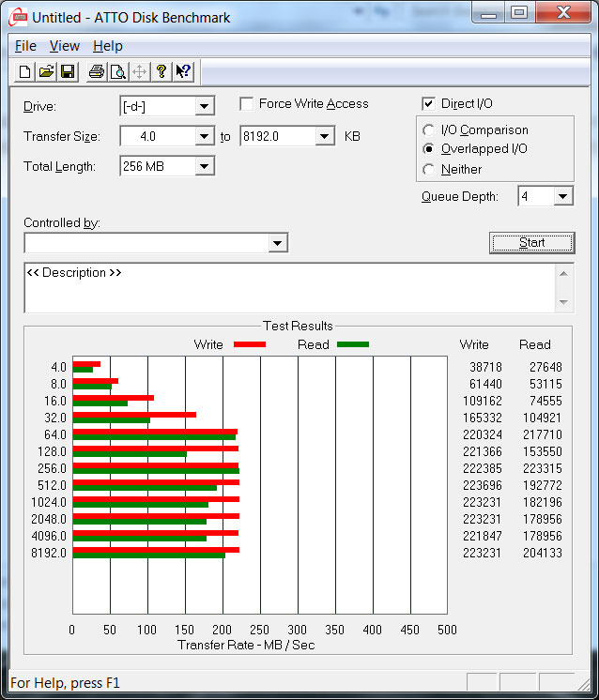Open the Total Length 256 MB dropdown
The image size is (599, 700).
[x=204, y=166]
